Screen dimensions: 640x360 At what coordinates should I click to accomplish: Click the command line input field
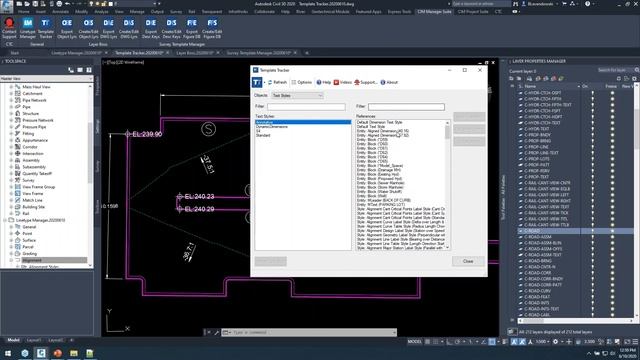coord(312,333)
